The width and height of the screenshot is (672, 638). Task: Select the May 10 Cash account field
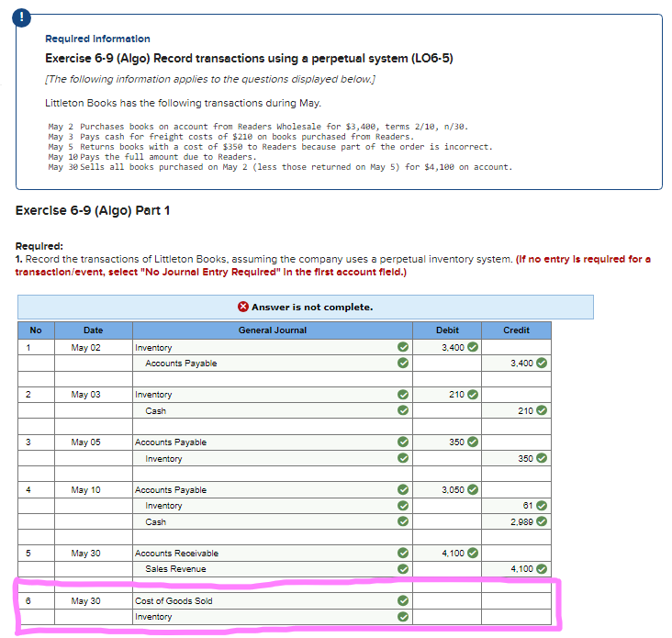tap(273, 522)
